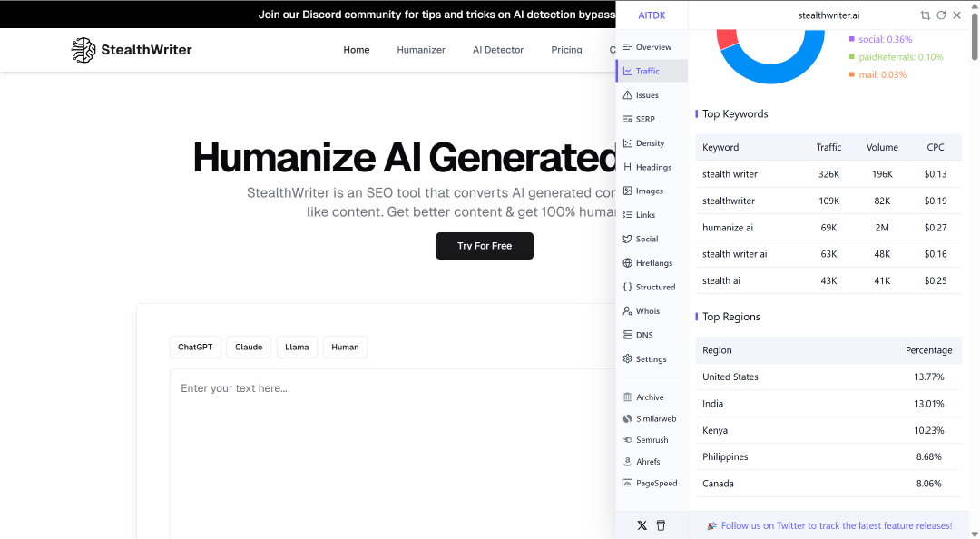Click the Percentage column header
This screenshot has height=539, width=980.
929,350
